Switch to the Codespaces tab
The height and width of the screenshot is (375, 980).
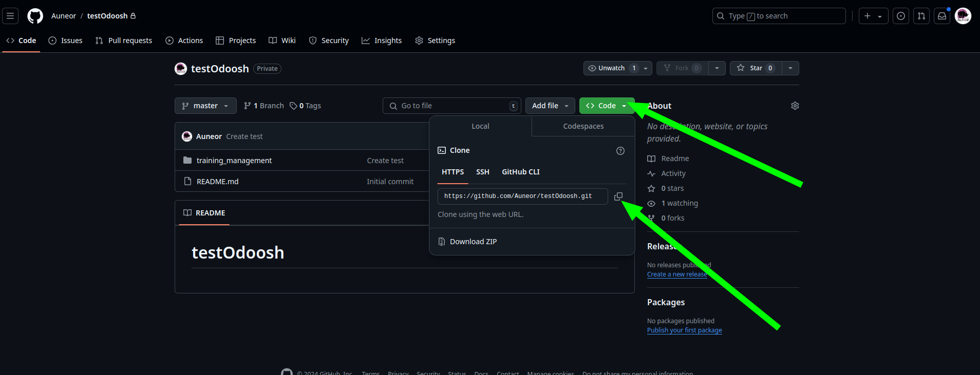pyautogui.click(x=583, y=126)
